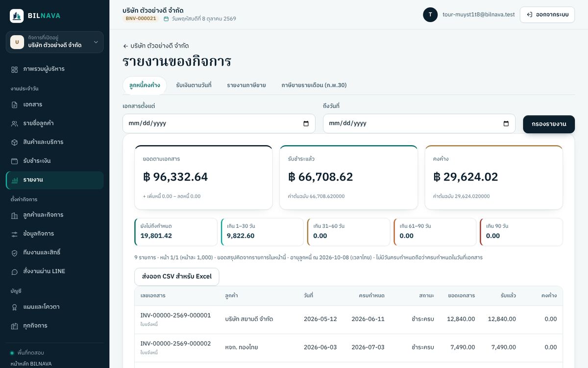Click customer name หจก. ทองไทย
The image size is (588, 368).
(242, 347)
